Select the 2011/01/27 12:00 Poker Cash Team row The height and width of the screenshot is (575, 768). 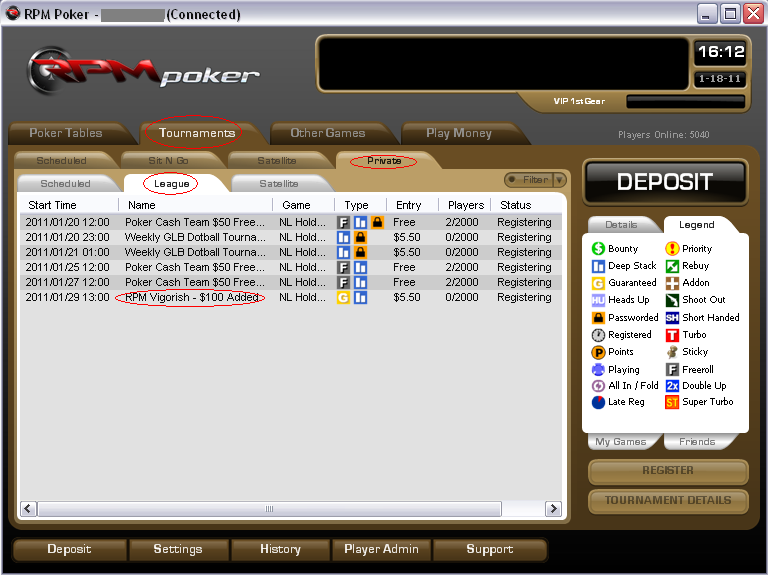(290, 283)
